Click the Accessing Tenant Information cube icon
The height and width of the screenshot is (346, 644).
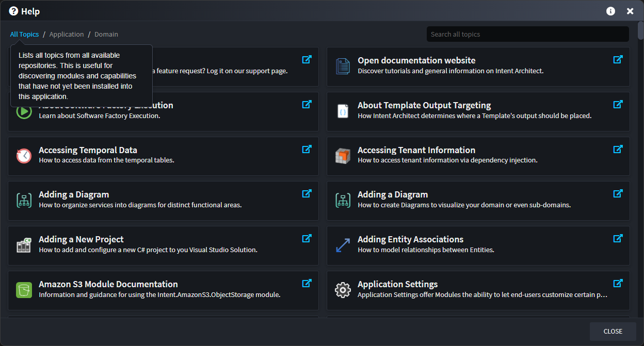tap(343, 156)
